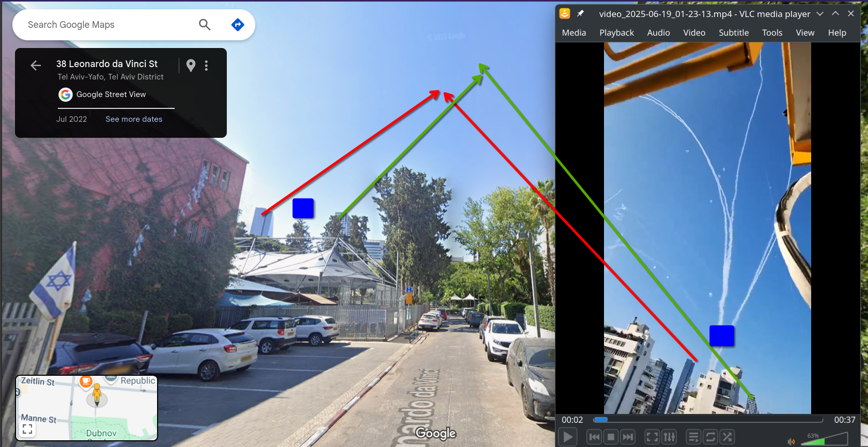Screen dimensions: 868x447
Task: Open the Media menu in VLC
Action: pyautogui.click(x=574, y=33)
